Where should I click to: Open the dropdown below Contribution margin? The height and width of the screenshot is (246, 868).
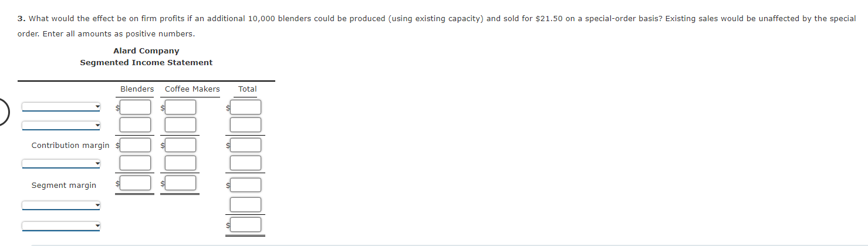click(61, 163)
